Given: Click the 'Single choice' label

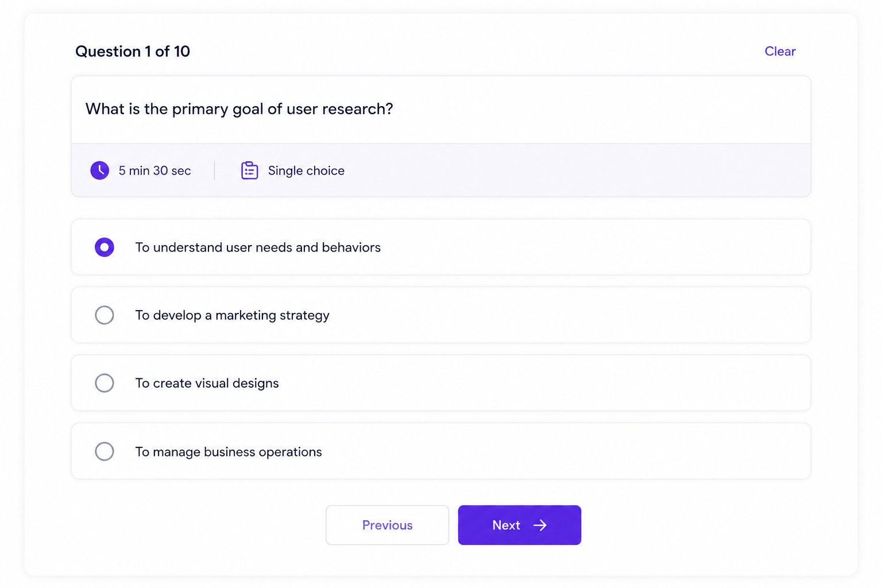Looking at the screenshot, I should pos(306,171).
